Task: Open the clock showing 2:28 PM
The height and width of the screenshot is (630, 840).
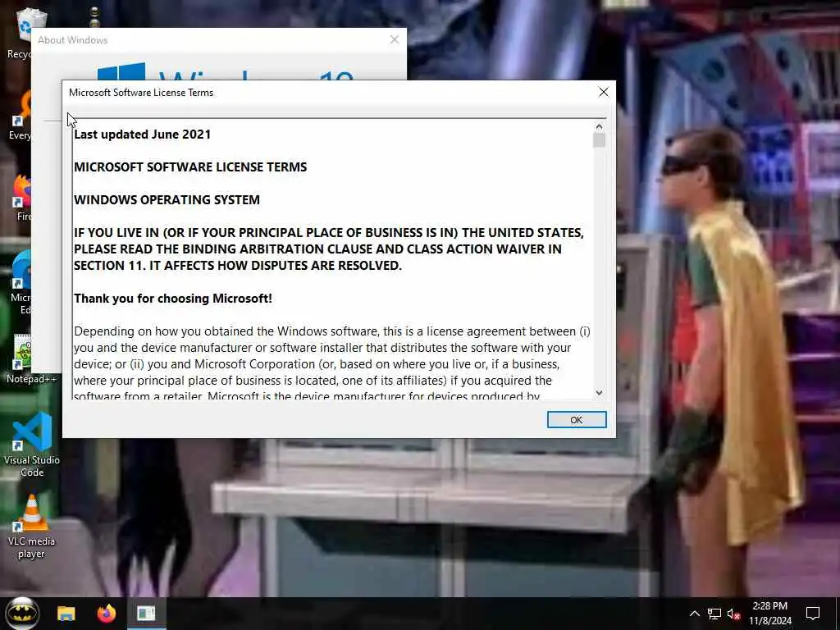Action: pyautogui.click(x=769, y=614)
